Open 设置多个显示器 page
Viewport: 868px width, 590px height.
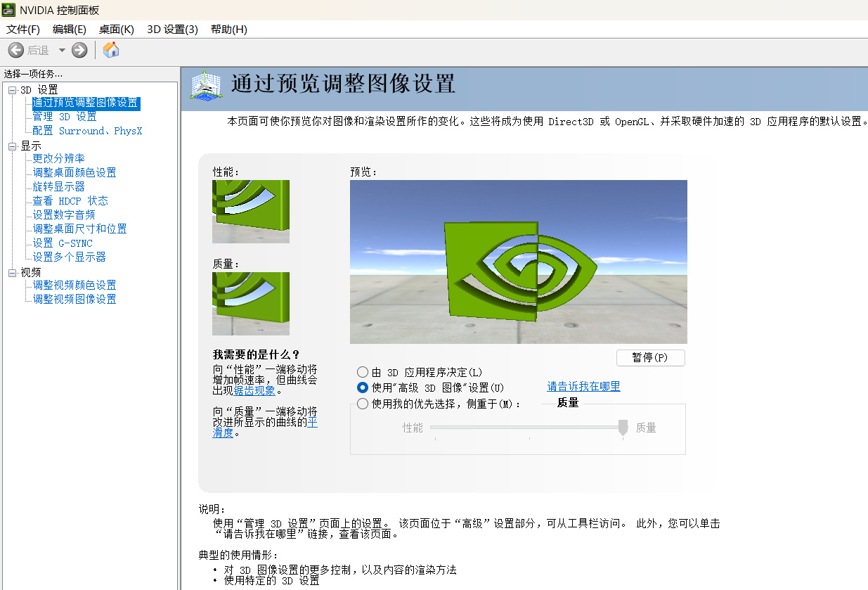coord(69,257)
